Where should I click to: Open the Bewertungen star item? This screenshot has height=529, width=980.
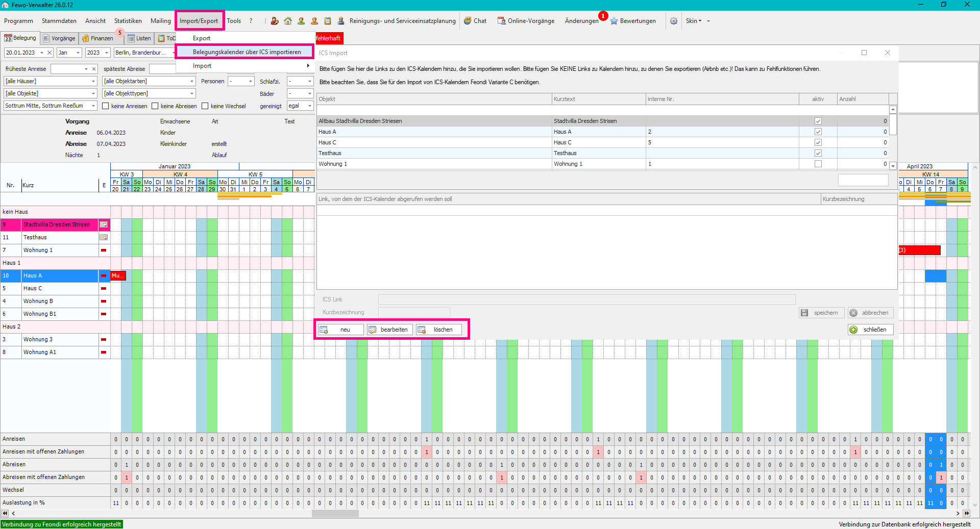[x=633, y=21]
